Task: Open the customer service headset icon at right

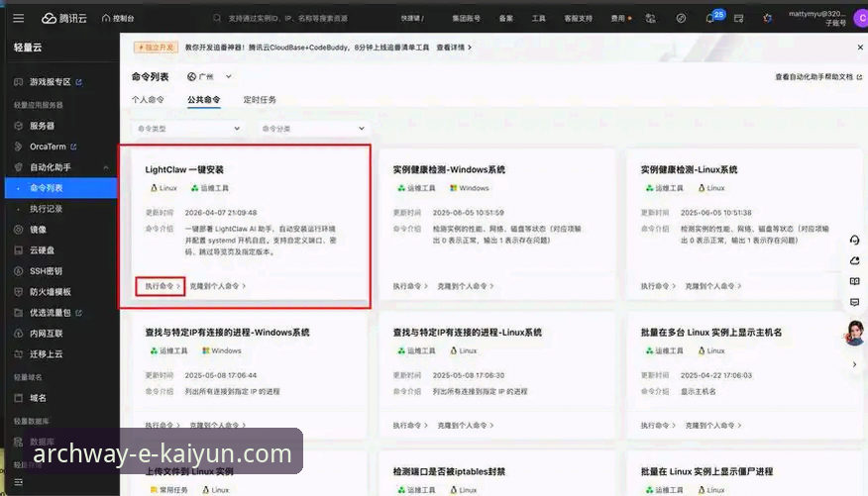Action: pos(855,240)
